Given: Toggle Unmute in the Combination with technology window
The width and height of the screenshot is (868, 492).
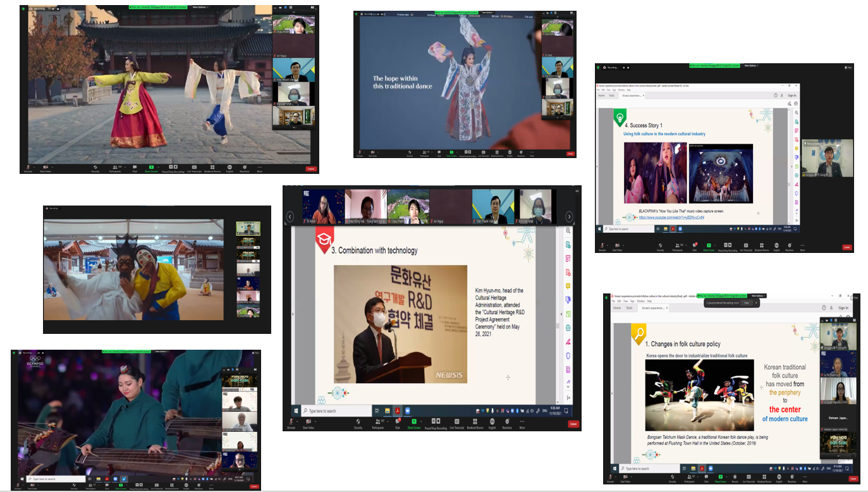Looking at the screenshot, I should click(291, 424).
